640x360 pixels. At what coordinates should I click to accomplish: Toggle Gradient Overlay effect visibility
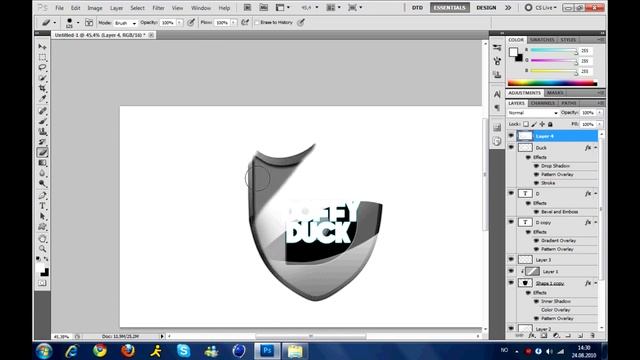(x=536, y=241)
